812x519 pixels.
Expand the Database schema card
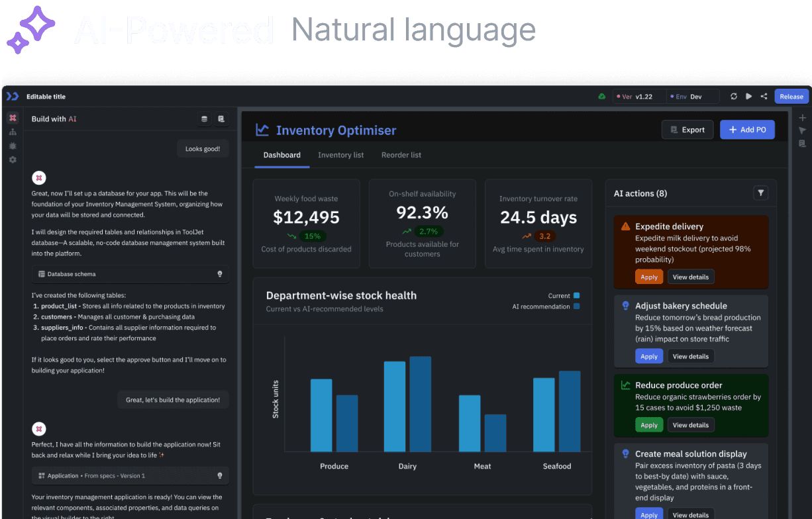(130, 274)
